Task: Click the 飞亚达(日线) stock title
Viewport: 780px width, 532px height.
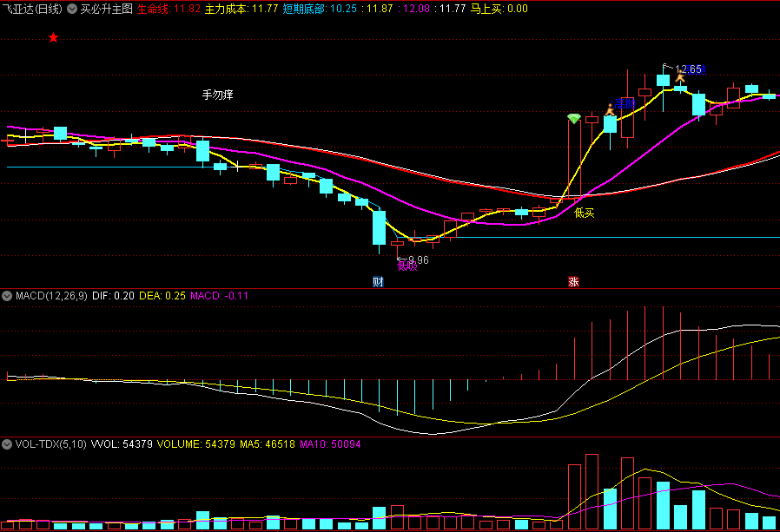Action: tap(32, 9)
